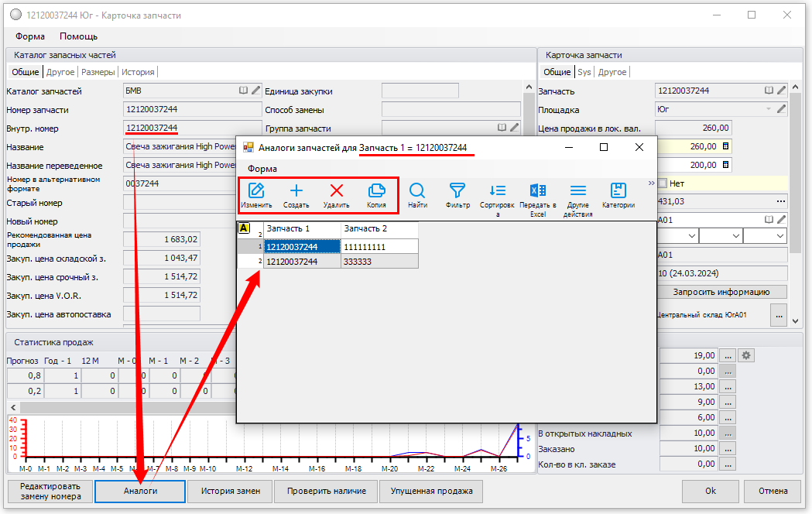Click the Создать plus icon

click(296, 191)
